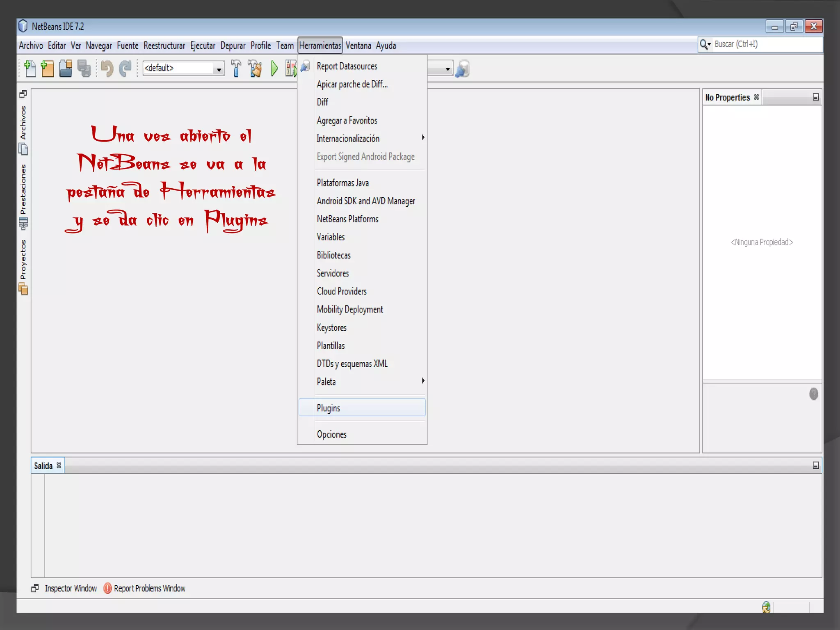Click the Clean and Build icon
The height and width of the screenshot is (630, 840).
coord(255,68)
